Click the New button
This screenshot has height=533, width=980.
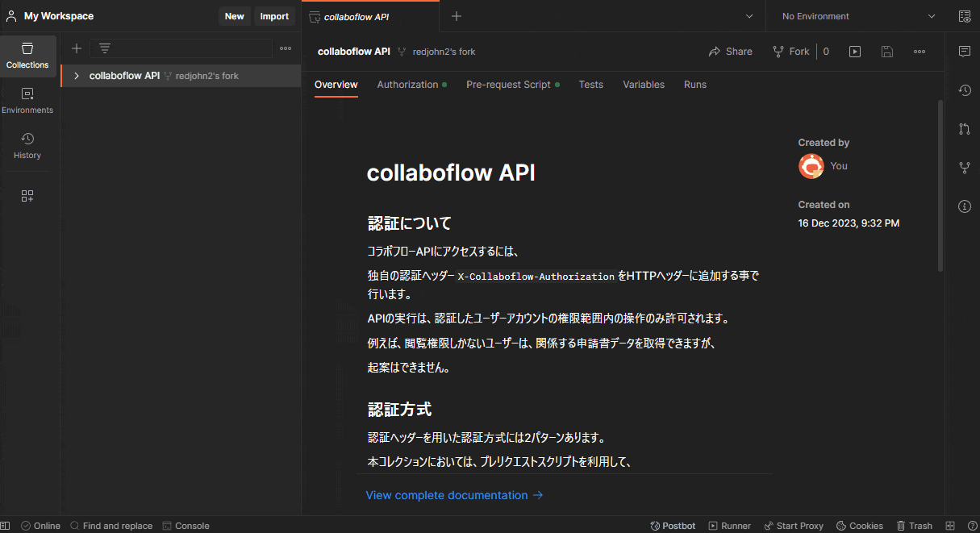235,16
